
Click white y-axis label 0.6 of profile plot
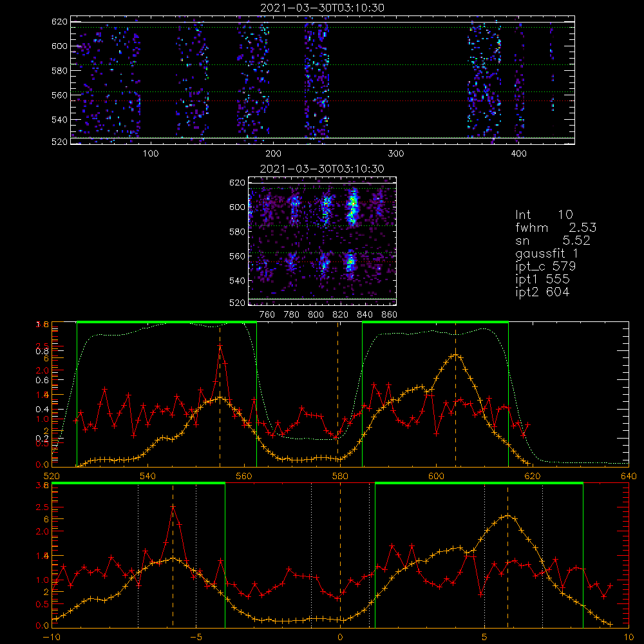click(x=43, y=380)
